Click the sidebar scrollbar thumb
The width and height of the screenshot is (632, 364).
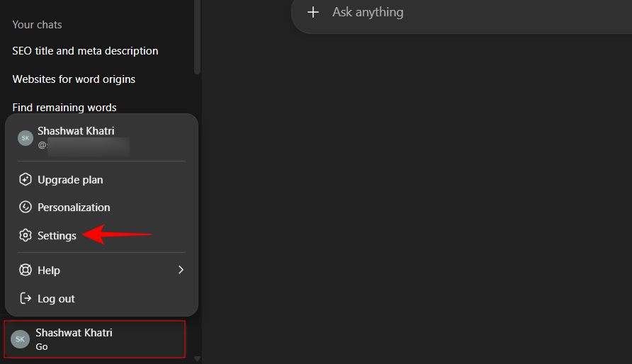[198, 35]
